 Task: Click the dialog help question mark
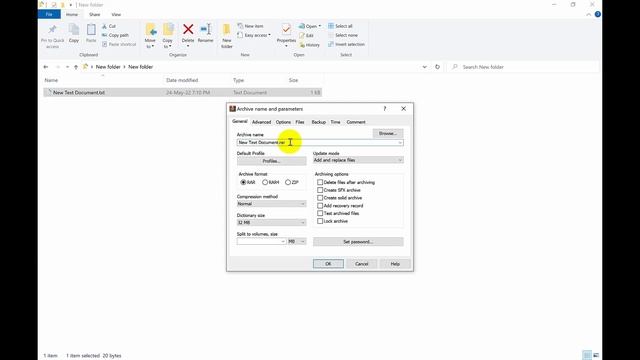pyautogui.click(x=384, y=109)
